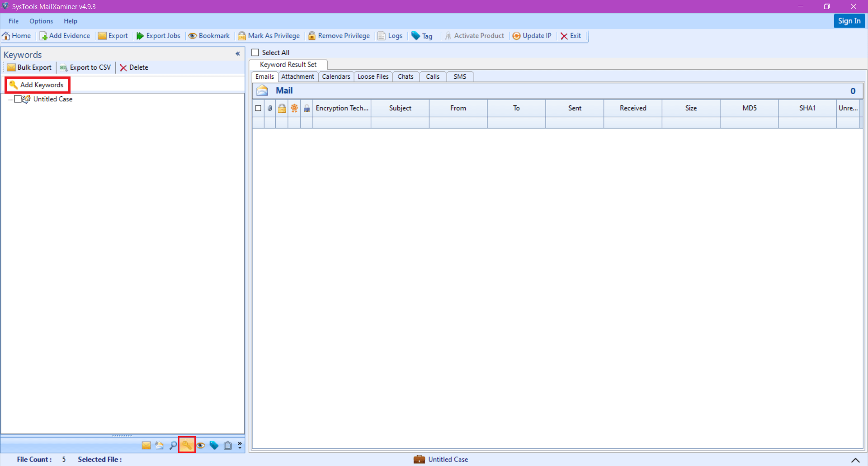
Task: Sort by Subject column header
Action: pos(400,108)
